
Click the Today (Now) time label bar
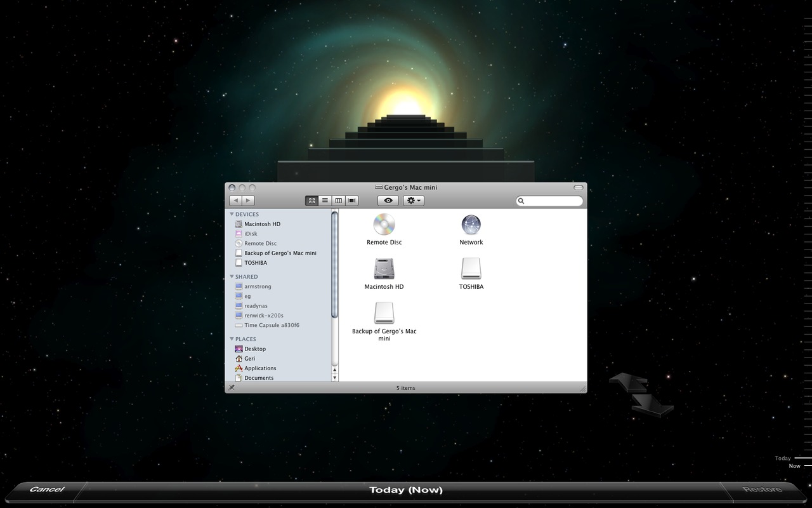coord(406,490)
